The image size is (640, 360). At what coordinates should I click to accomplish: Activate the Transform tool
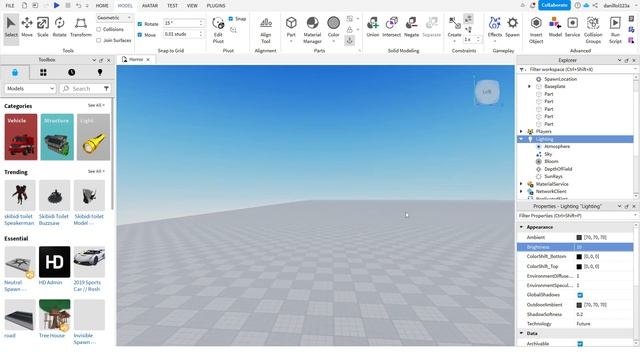[x=81, y=27]
